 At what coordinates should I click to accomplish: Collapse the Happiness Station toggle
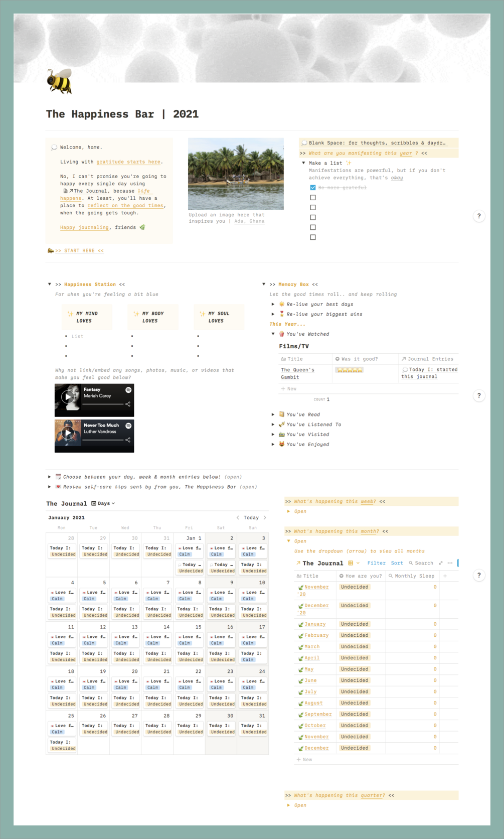50,285
